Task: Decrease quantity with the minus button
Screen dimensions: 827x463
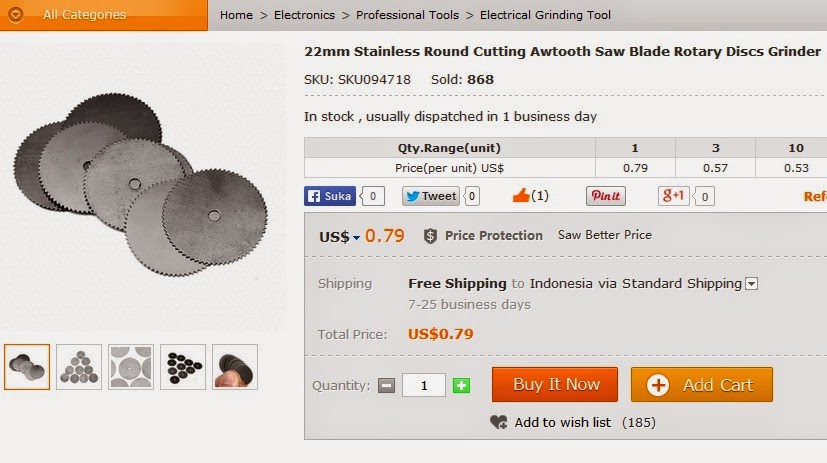Action: pos(386,385)
